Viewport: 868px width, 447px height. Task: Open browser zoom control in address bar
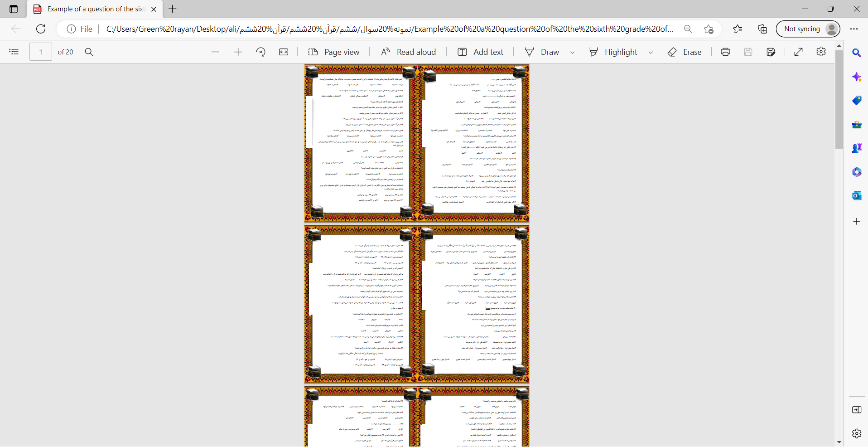(x=688, y=29)
